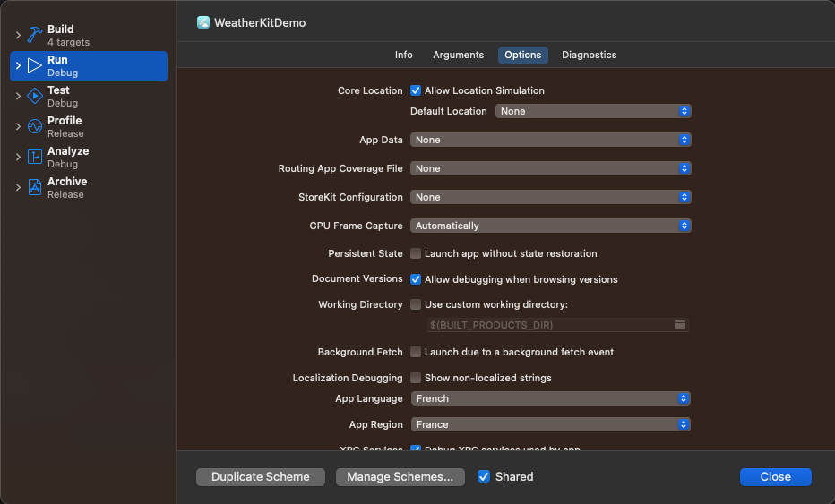Select the Build 4 targets row

click(x=89, y=35)
